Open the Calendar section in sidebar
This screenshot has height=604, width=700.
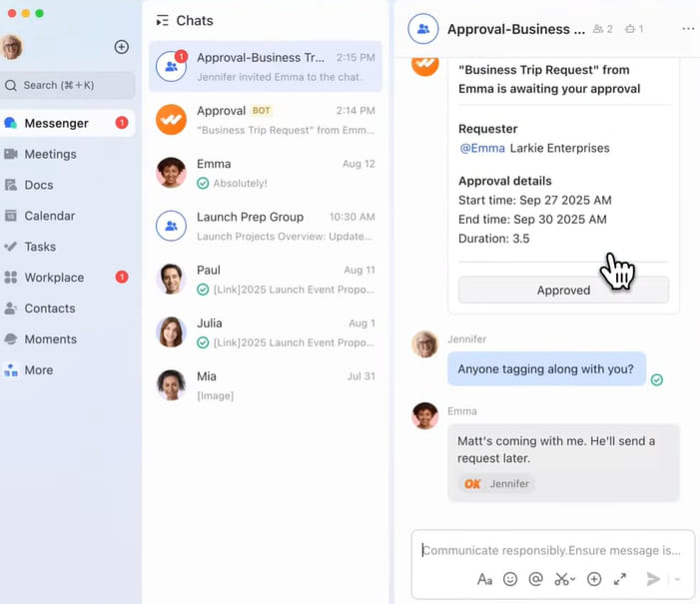coord(49,216)
